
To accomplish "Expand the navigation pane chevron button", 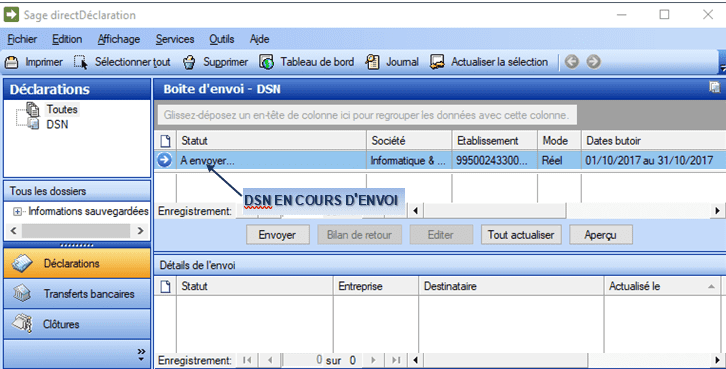I will 141,354.
